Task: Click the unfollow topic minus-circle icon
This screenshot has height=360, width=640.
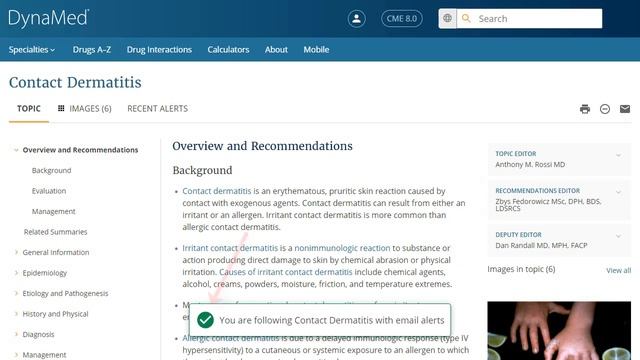Action: coord(605,109)
